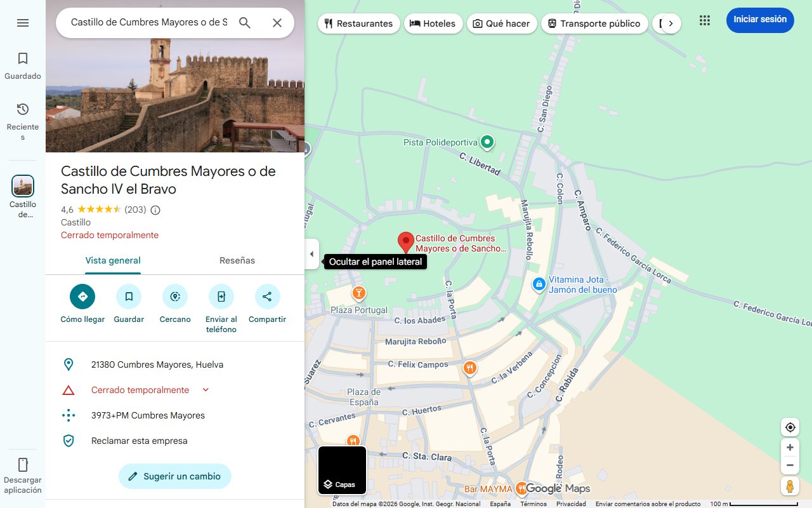Screen dimensions: 812x508
Task: Click the Google apps grid icon
Action: (704, 20)
